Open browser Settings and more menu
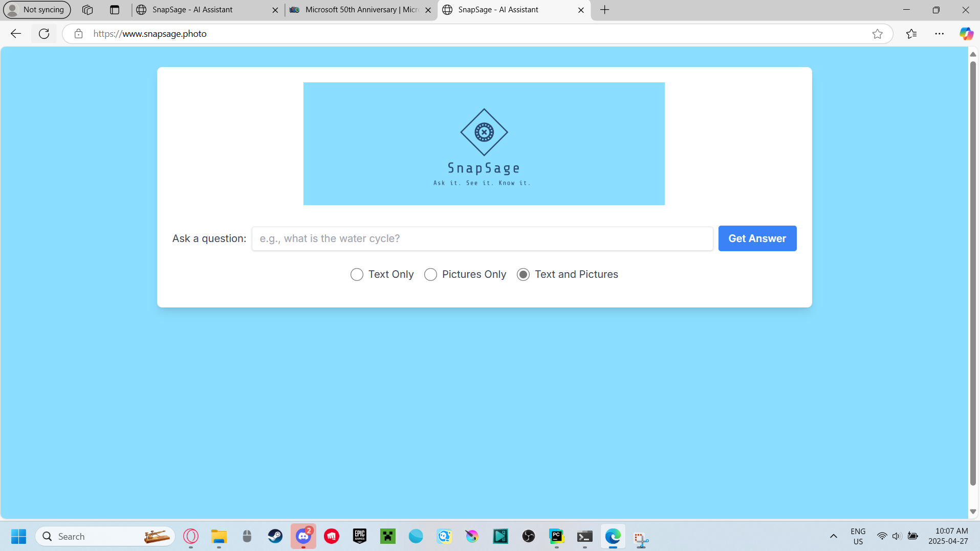The image size is (980, 551). click(940, 34)
